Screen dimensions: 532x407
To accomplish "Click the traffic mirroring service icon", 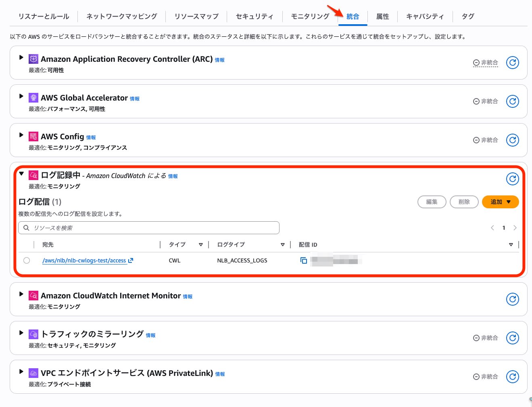I will click(x=33, y=334).
